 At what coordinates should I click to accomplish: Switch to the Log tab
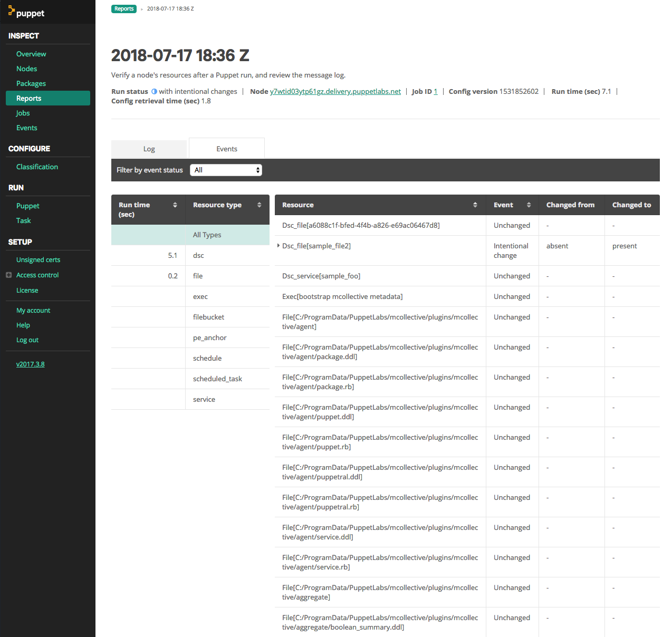[x=149, y=149]
